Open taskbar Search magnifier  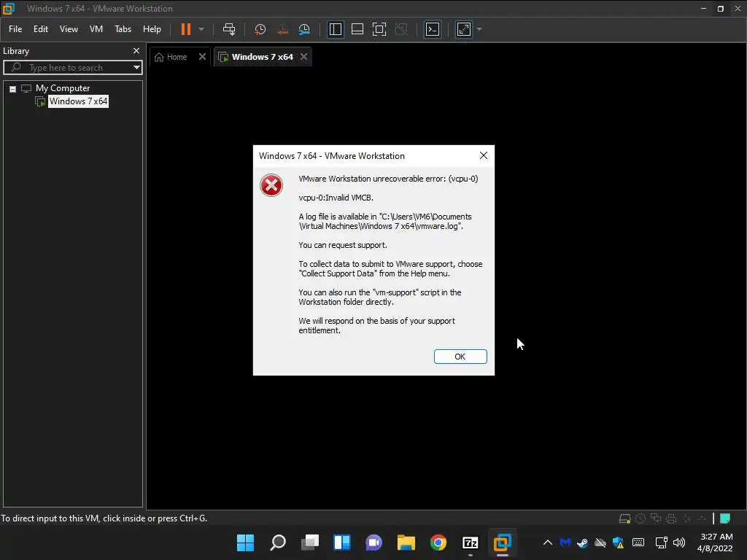(x=278, y=542)
